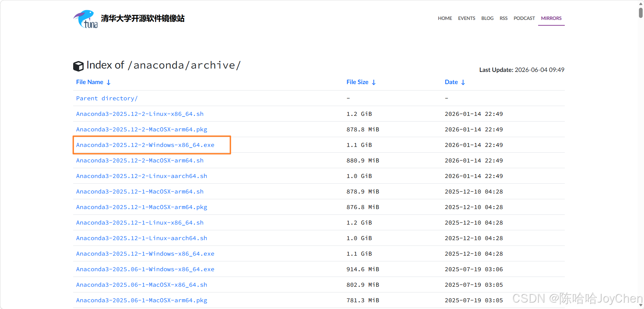Viewport: 644px width, 309px height.
Task: Download Anaconda3-2025.12-1-MacOSX-arm64.pkg
Action: (142, 207)
